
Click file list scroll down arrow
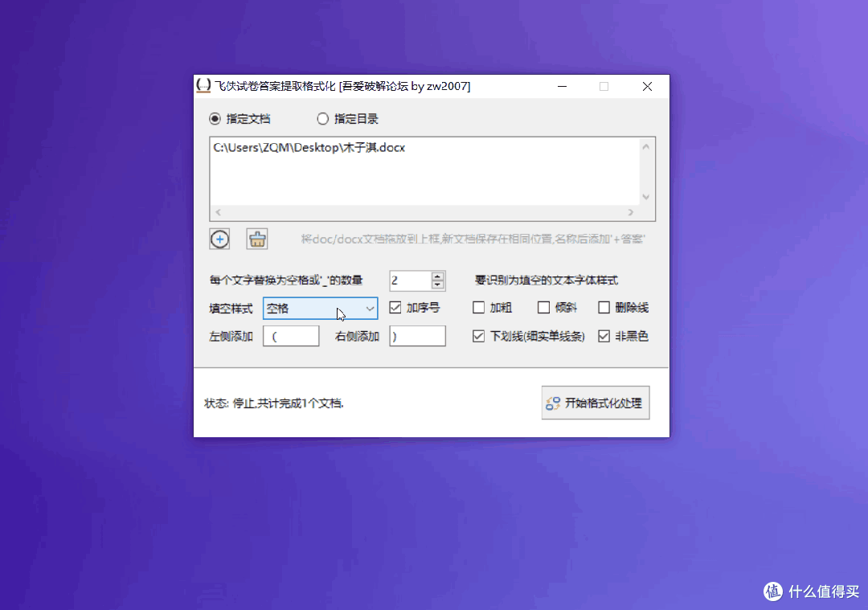click(x=646, y=197)
